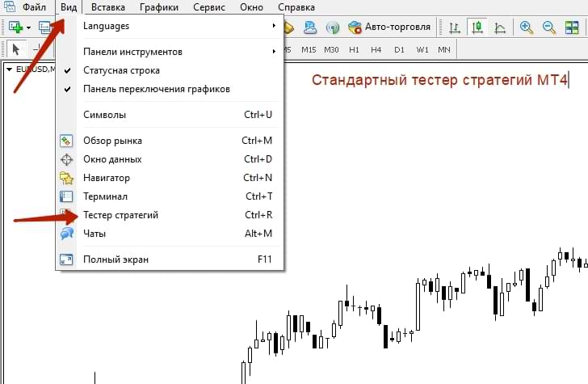Select the M30 timeframe
588x384 pixels.
[x=331, y=49]
